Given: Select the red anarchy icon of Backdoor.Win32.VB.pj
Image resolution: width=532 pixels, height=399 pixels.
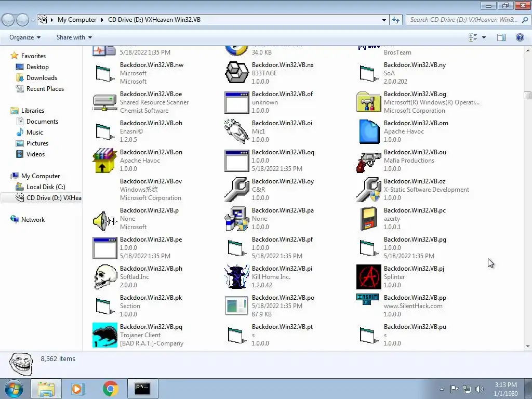Looking at the screenshot, I should pyautogui.click(x=369, y=277).
